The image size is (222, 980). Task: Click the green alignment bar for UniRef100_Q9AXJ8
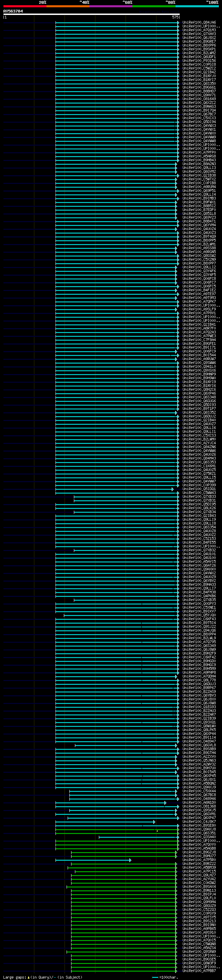pyautogui.click(x=117, y=830)
